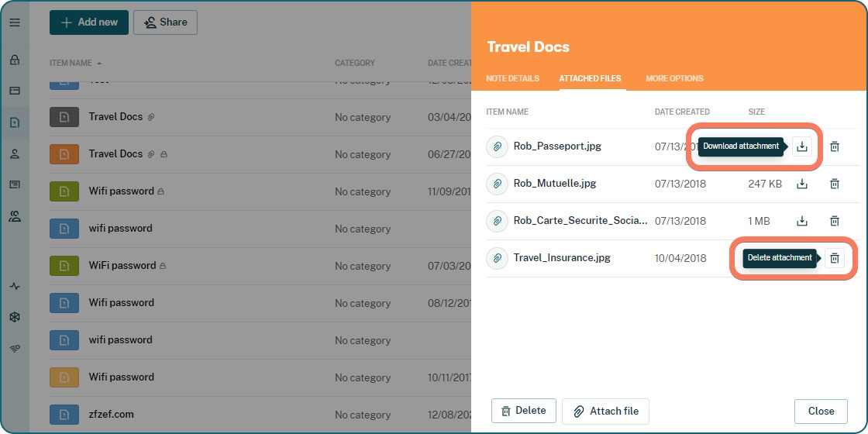
Task: Click the Add new button
Action: (89, 22)
